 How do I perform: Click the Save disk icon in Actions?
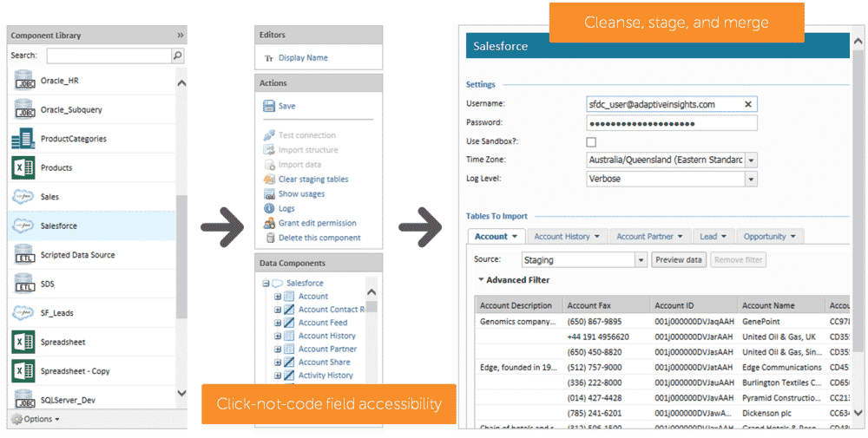click(269, 106)
